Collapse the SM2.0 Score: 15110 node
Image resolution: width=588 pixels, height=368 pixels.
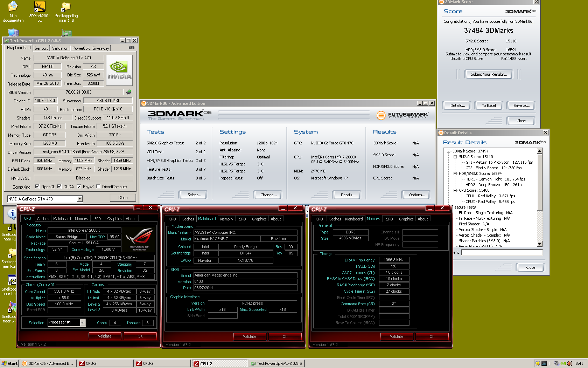pyautogui.click(x=455, y=157)
